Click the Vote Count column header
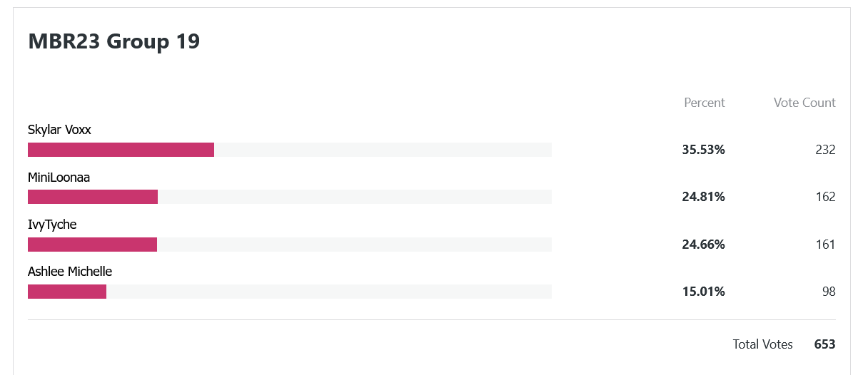The height and width of the screenshot is (375, 868). coord(804,103)
